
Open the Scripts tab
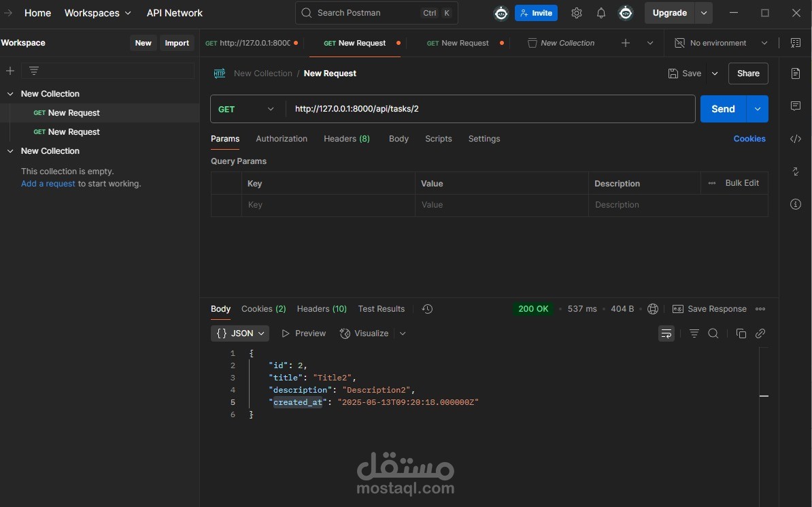pos(438,138)
